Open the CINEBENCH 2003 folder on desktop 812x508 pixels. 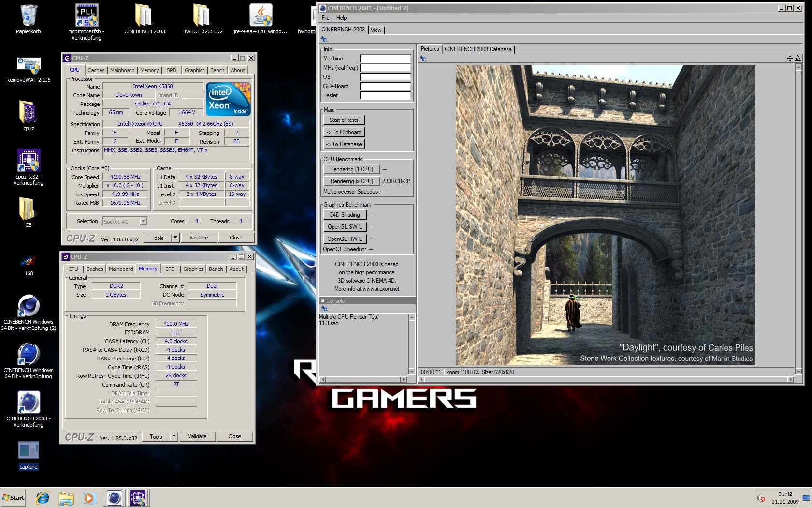tap(144, 15)
